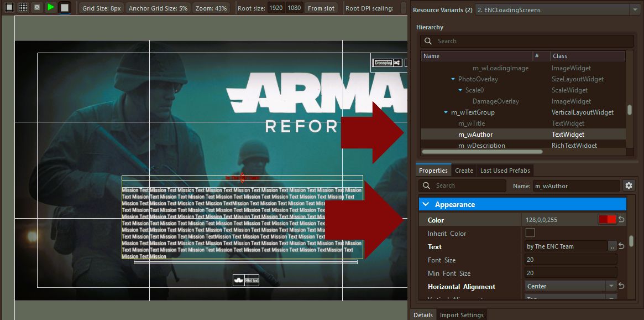644x320 pixels.
Task: Reset the Text property to default
Action: click(x=621, y=246)
